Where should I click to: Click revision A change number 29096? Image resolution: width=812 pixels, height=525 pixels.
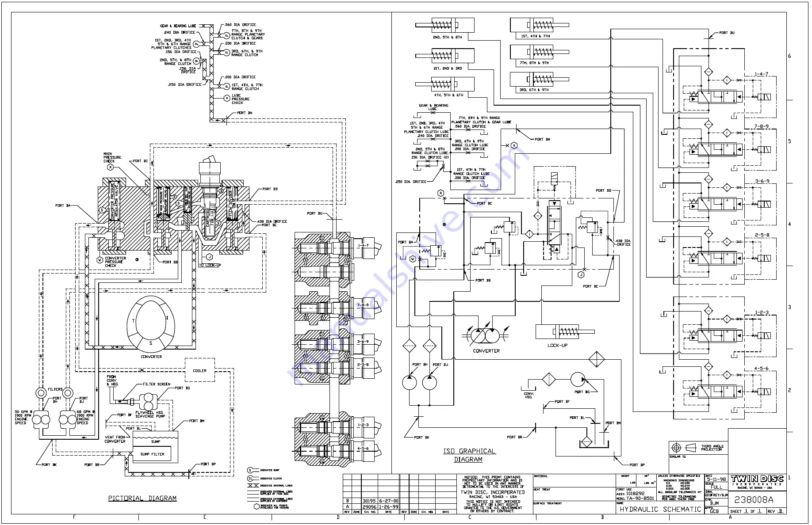[369, 507]
